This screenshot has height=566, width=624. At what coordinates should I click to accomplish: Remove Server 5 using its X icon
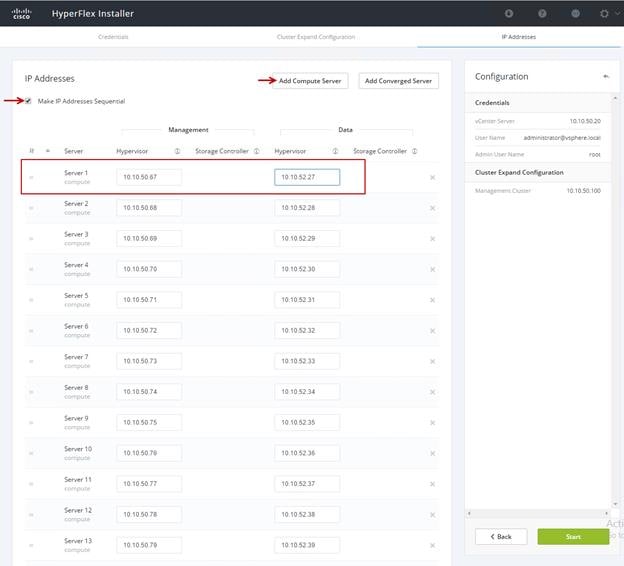coord(433,300)
